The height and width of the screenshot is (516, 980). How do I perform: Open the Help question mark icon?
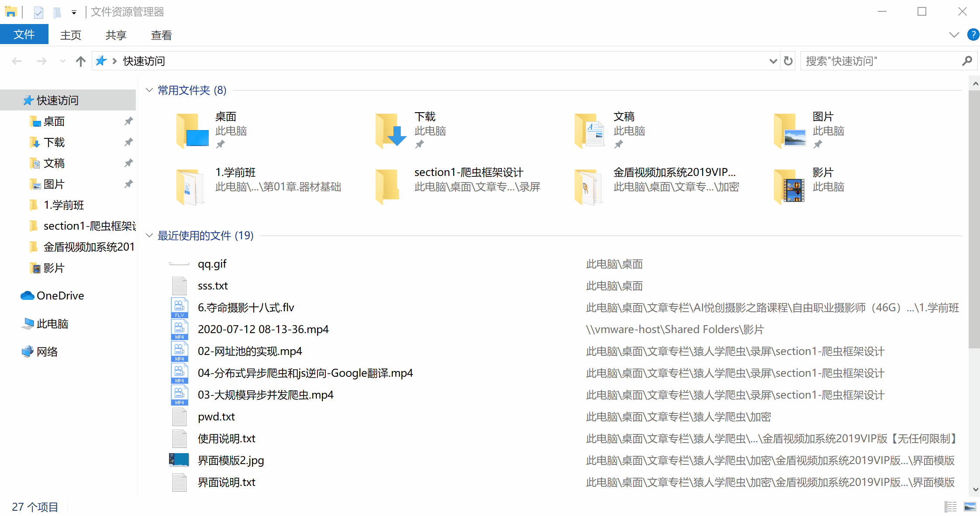(973, 35)
